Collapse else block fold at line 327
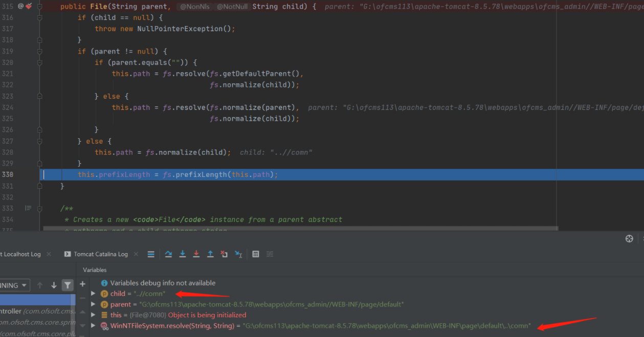Viewport: 644px width, 337px height. pos(40,141)
